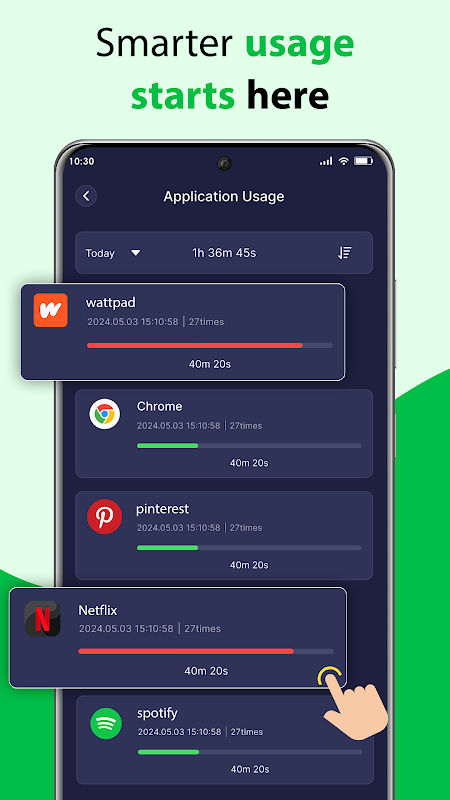450x800 pixels.
Task: Tap Chrome 40m 20s duration
Action: (x=249, y=463)
